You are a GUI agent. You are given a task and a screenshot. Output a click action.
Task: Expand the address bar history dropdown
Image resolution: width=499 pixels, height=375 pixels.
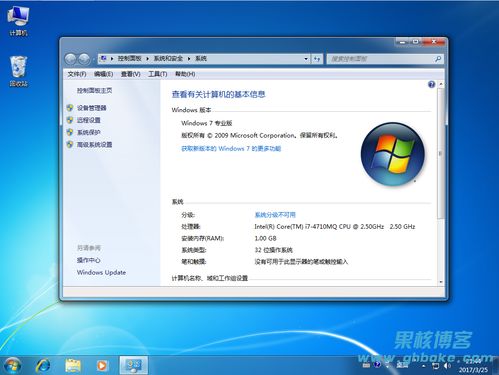click(306, 59)
